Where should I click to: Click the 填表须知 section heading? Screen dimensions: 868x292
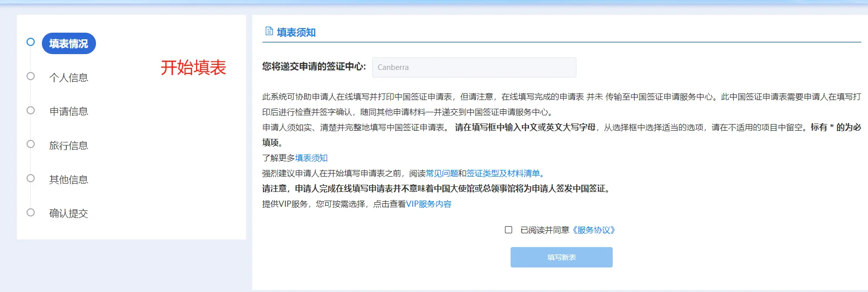(296, 32)
